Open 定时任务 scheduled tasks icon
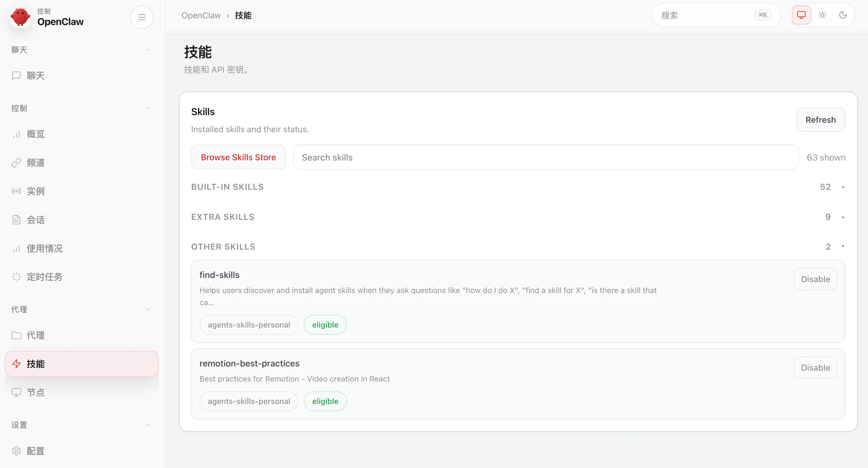This screenshot has width=868, height=468. coord(16,277)
